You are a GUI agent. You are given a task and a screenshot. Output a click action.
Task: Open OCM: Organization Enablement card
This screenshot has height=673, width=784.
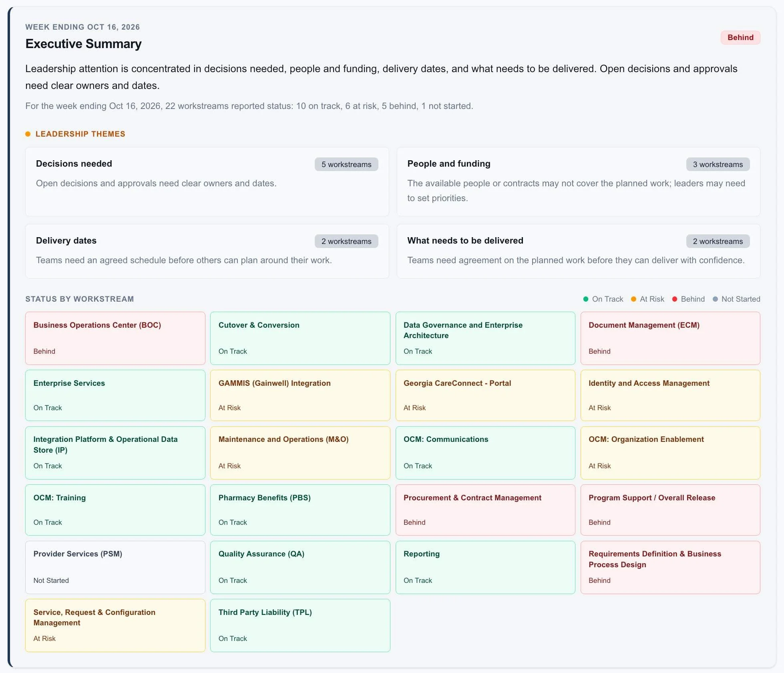(670, 453)
